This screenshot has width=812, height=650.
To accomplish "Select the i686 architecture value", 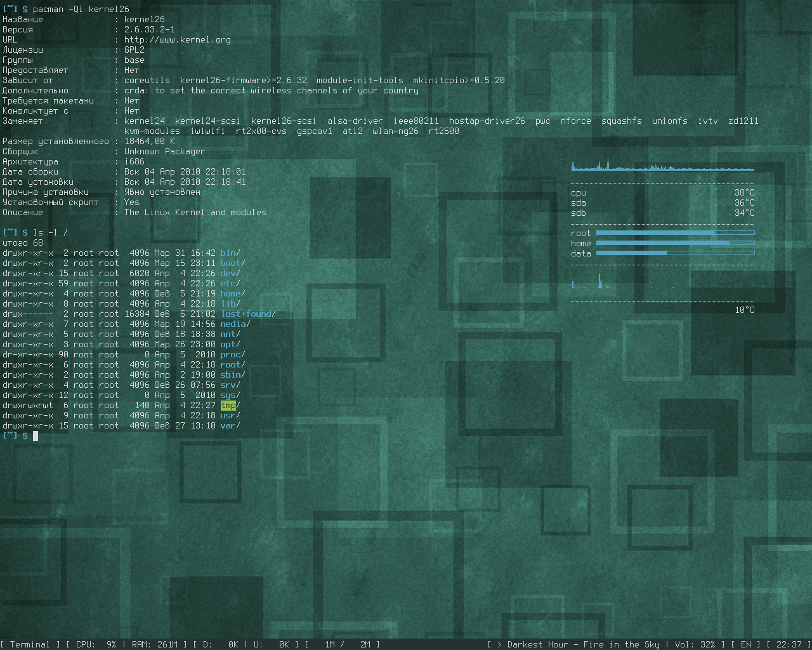I will (134, 161).
